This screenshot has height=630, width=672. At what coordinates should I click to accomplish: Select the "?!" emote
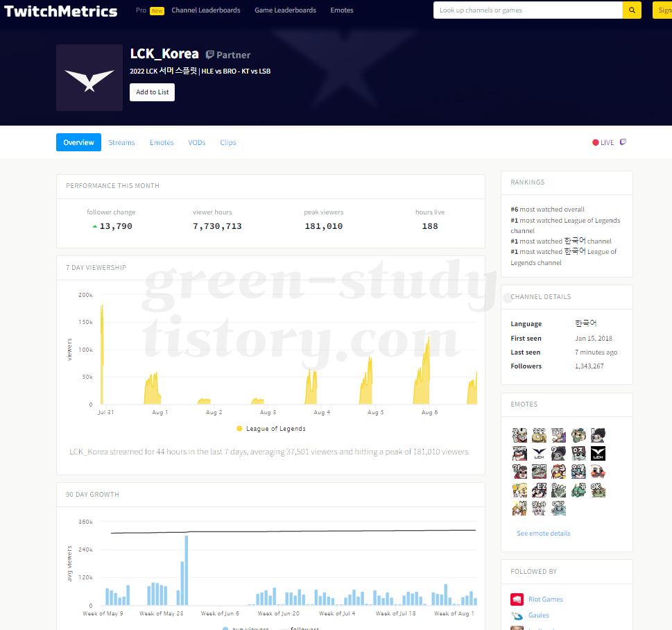(x=520, y=471)
